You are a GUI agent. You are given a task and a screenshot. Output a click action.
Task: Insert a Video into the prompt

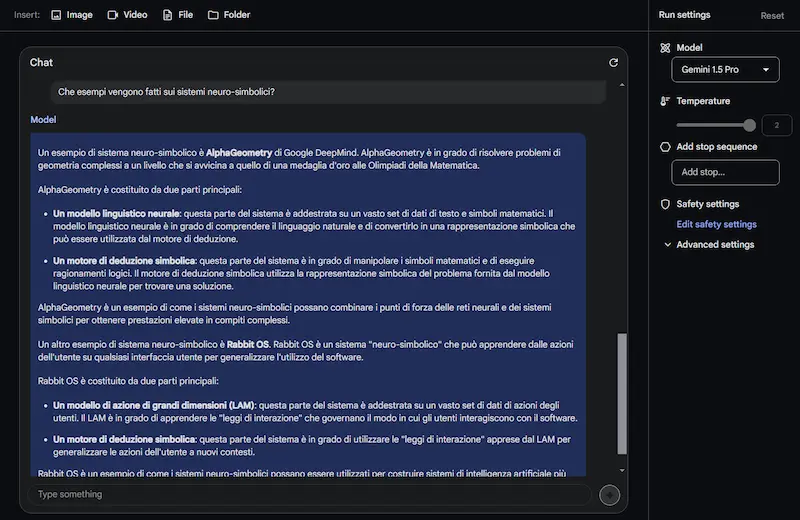tap(128, 15)
